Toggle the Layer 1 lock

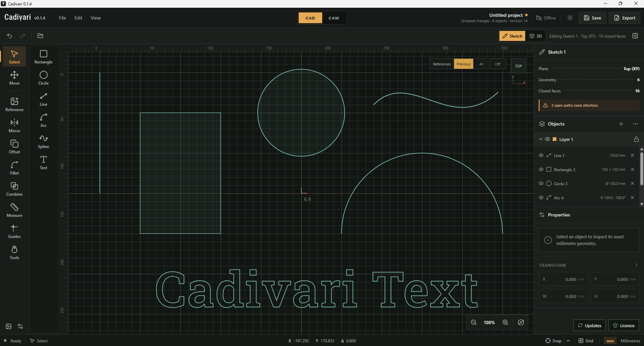(x=636, y=139)
